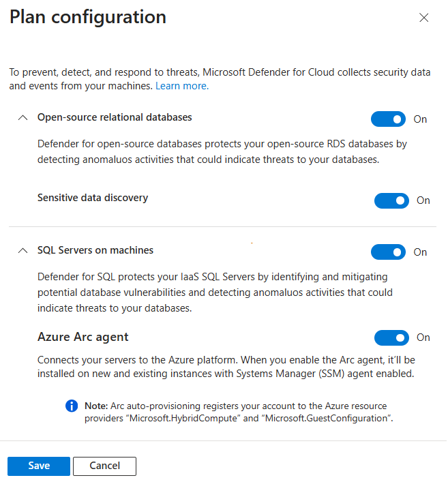Screen dimensions: 448x495
Task: Click the Plan configuration title
Action: click(x=88, y=17)
